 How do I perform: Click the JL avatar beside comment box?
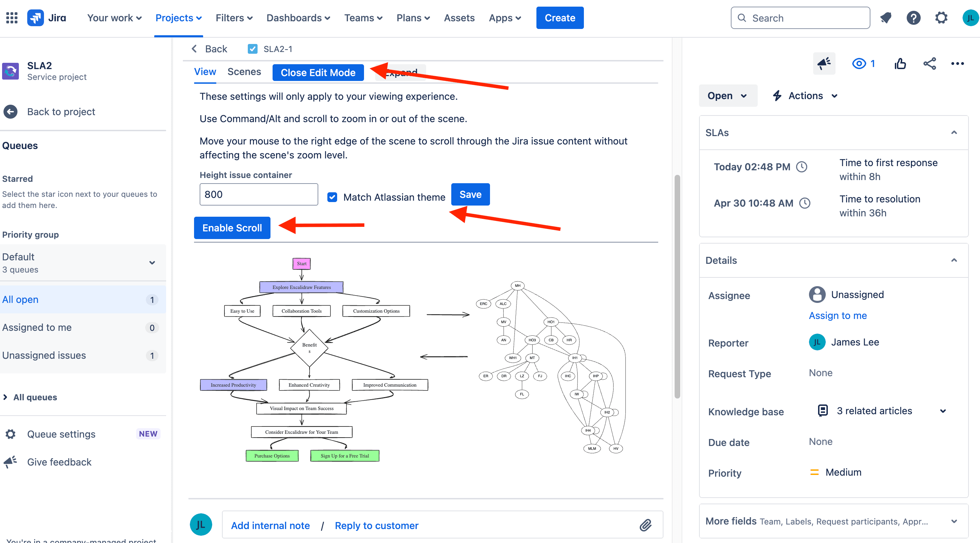pyautogui.click(x=201, y=525)
